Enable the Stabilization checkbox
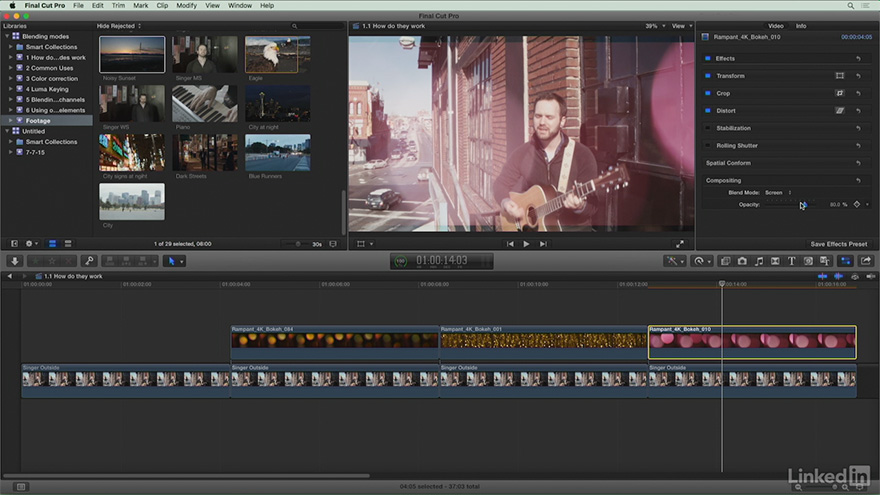Viewport: 880px width, 495px height. click(x=708, y=128)
